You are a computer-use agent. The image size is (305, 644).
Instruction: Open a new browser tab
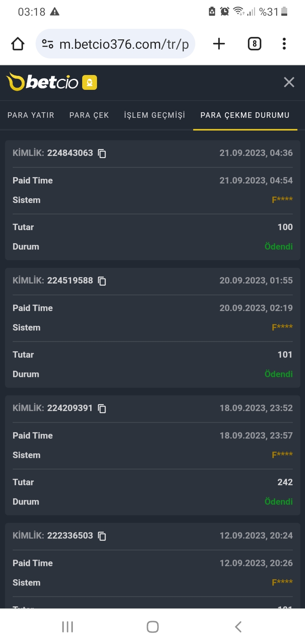click(219, 44)
